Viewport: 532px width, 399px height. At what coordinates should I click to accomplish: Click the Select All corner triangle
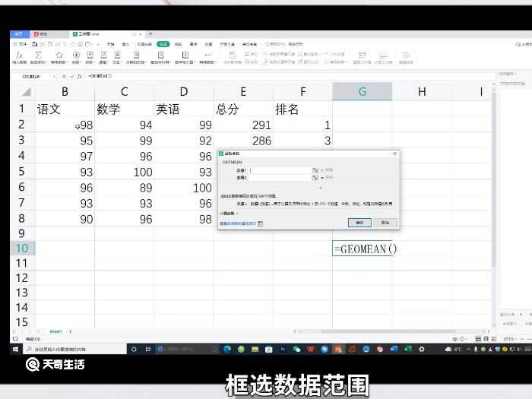(26, 92)
